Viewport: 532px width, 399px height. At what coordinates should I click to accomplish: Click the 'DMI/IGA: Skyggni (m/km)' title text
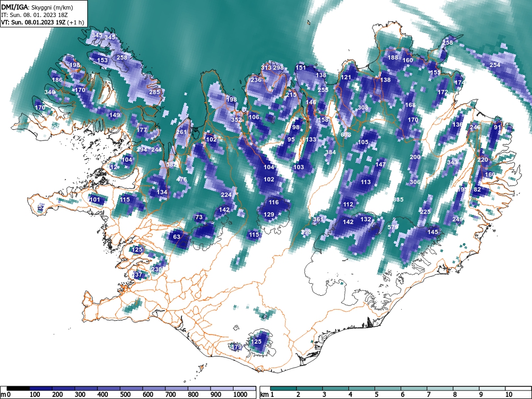click(37, 7)
